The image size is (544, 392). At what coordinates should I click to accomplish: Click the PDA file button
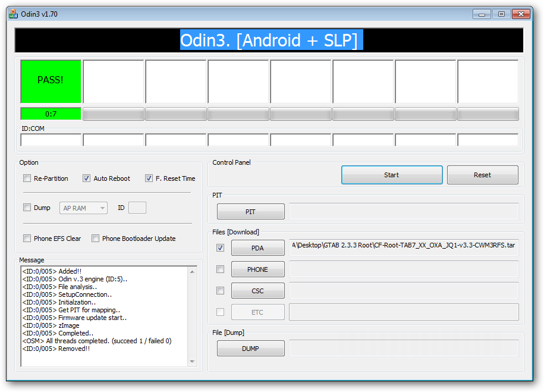click(257, 248)
